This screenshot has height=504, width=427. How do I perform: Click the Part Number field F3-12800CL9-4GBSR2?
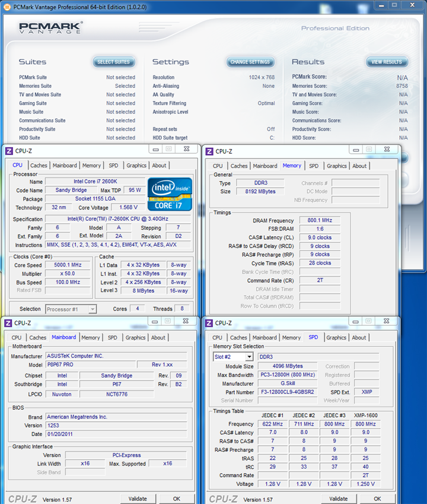coord(288,392)
